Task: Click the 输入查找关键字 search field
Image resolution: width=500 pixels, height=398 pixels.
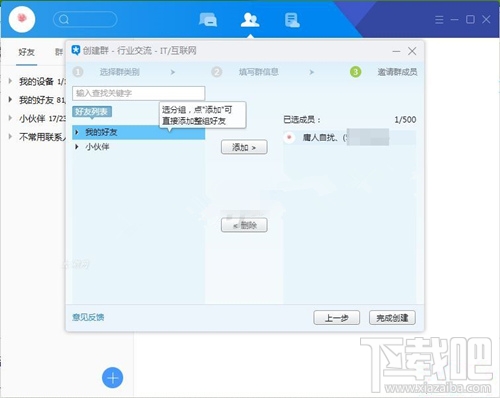Action: pyautogui.click(x=138, y=93)
